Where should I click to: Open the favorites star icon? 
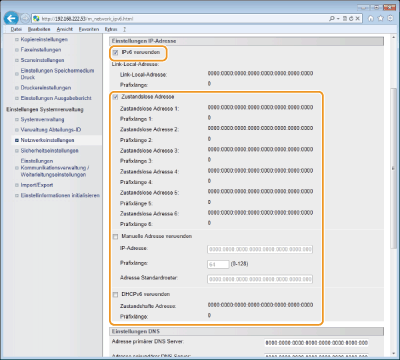(381, 19)
